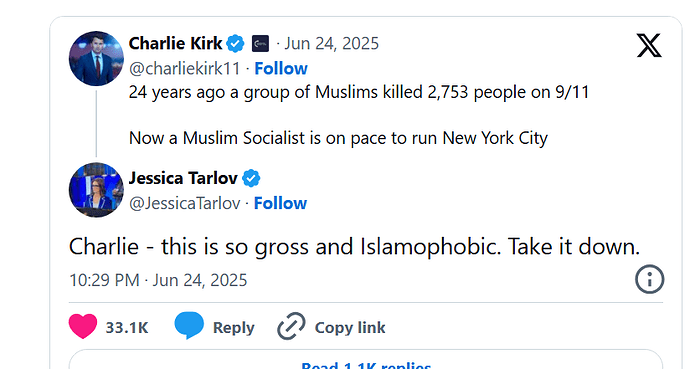Screen dimensions: 690x369
Task: Like the tweet with the heart icon
Action: (x=83, y=326)
